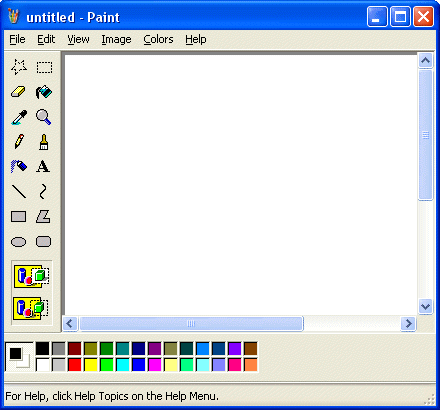Choose the straight Line tool
The width and height of the screenshot is (440, 410).
tap(19, 191)
